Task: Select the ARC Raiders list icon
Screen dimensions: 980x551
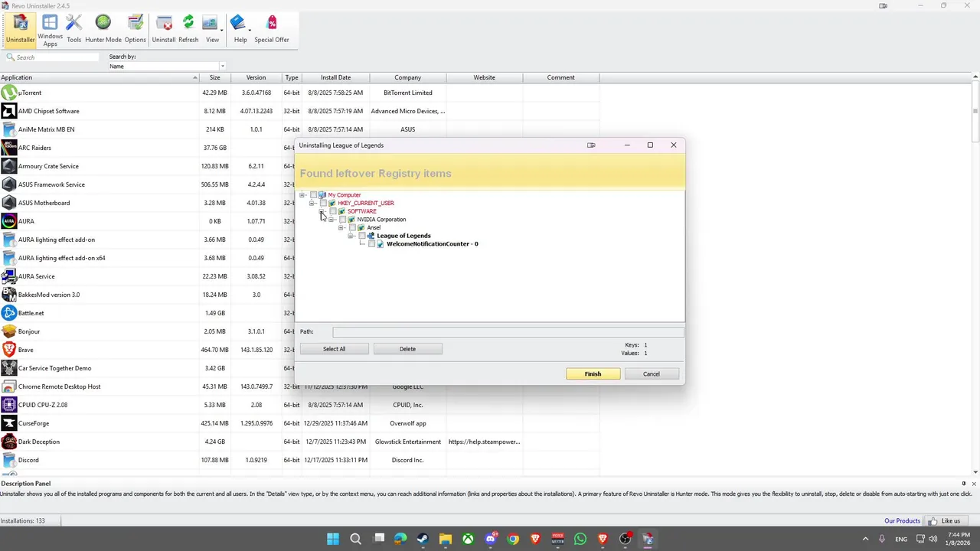Action: click(8, 148)
